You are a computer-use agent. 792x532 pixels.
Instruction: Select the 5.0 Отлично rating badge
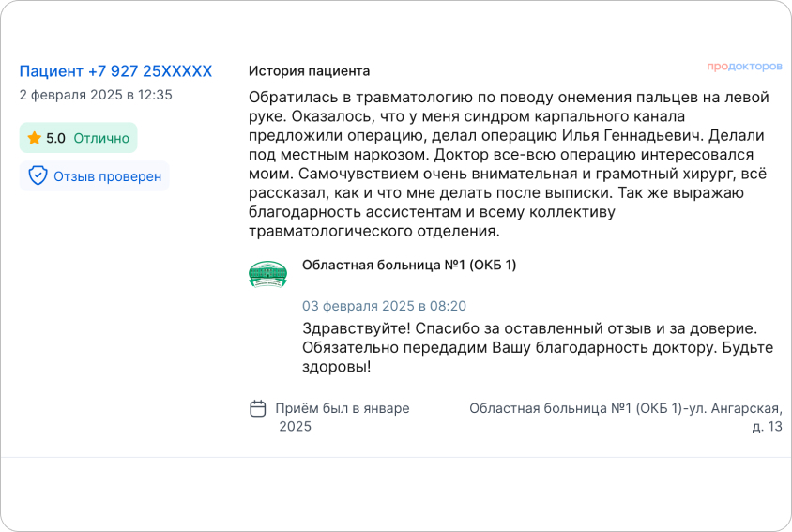pos(78,138)
